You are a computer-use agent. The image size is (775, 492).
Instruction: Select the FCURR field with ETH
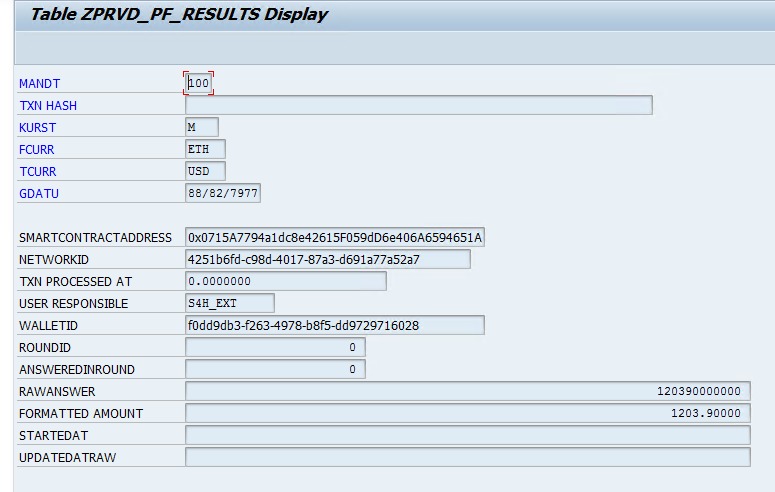click(205, 149)
